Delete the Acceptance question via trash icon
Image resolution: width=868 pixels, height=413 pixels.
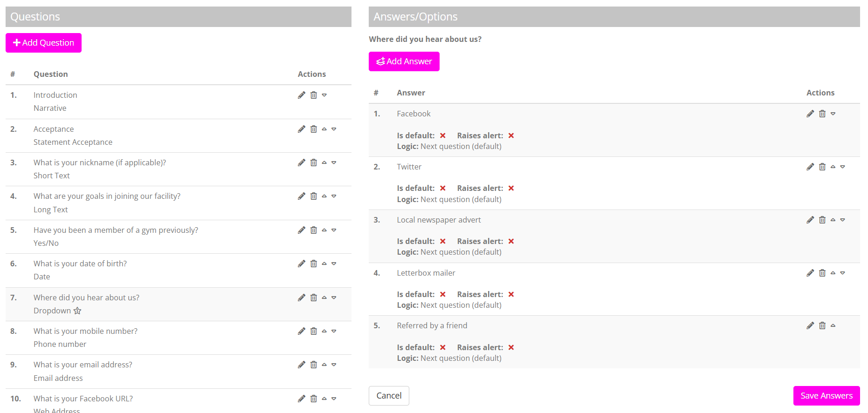314,129
